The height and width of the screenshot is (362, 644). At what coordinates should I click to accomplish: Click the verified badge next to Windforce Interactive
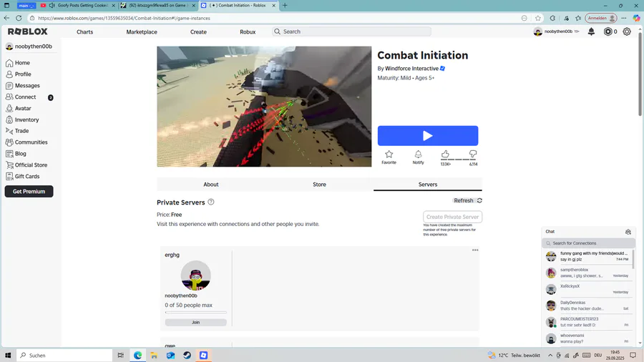point(442,69)
